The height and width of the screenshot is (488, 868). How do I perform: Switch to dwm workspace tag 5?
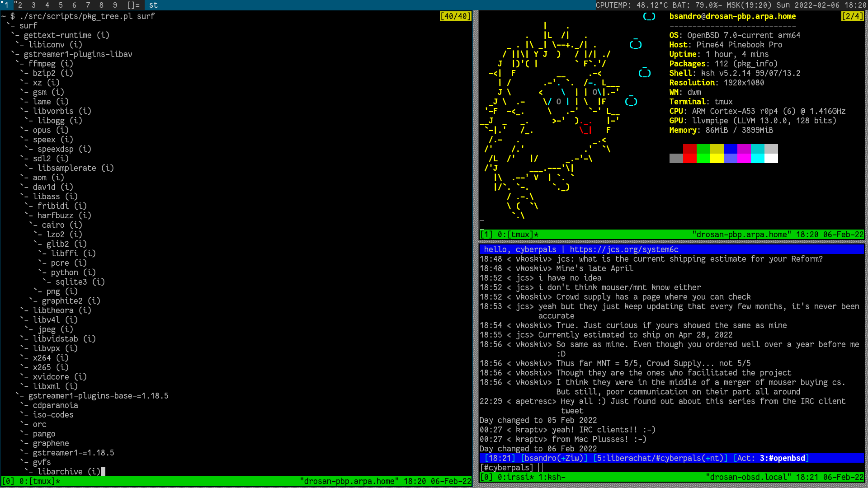tap(61, 5)
